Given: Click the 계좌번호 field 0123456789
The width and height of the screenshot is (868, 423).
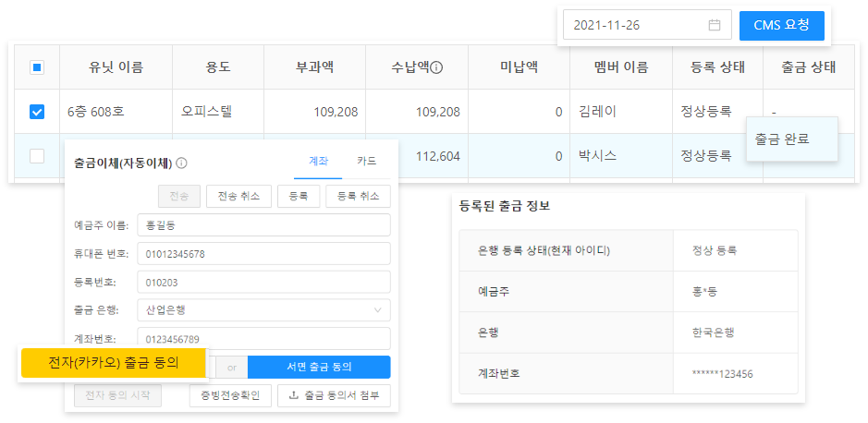Looking at the screenshot, I should [x=264, y=338].
